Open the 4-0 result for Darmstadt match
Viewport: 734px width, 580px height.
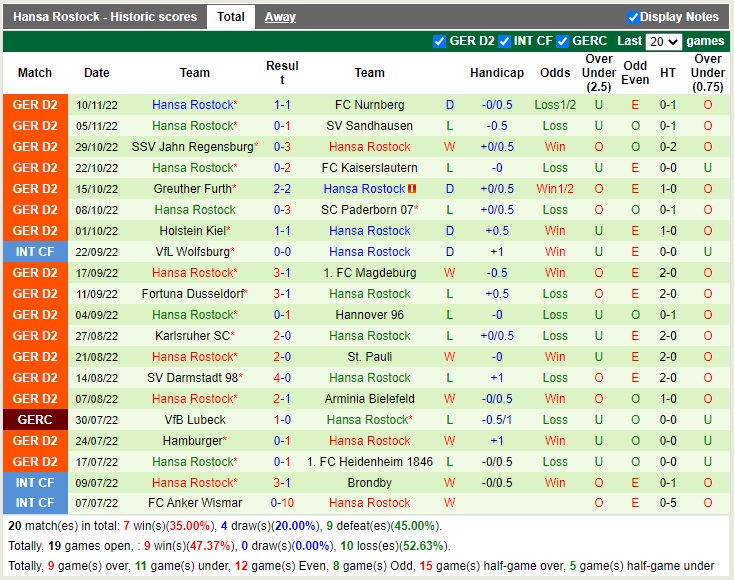282,378
